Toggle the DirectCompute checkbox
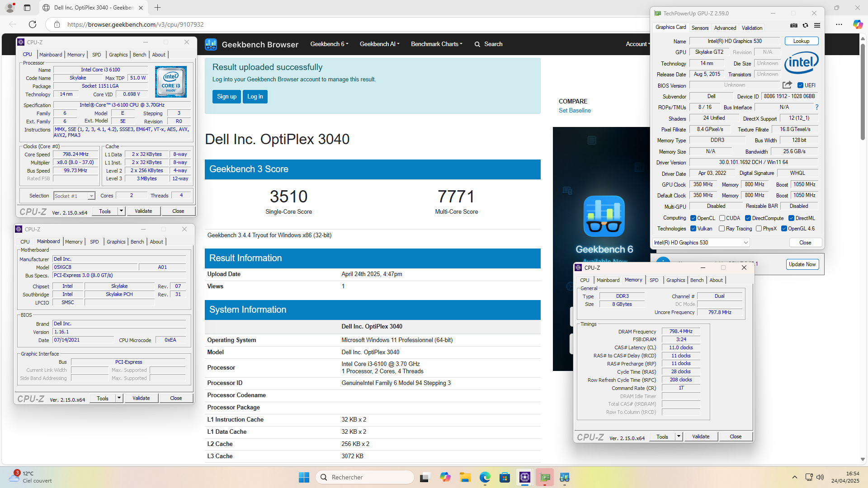868x488 pixels. (x=748, y=218)
